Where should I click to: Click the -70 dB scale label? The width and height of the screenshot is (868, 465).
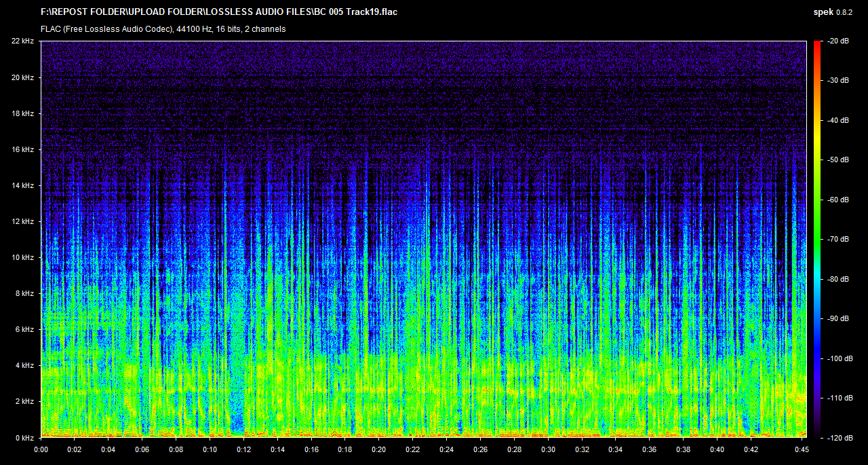coord(840,239)
